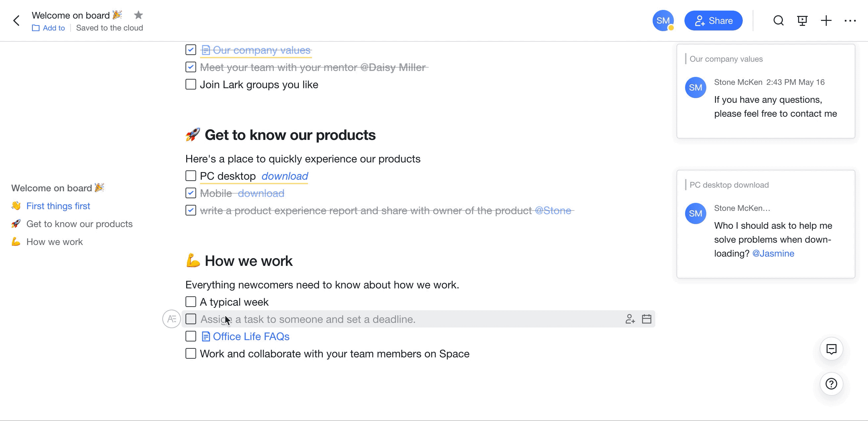Image resolution: width=868 pixels, height=421 pixels.
Task: Click the text format block handle
Action: [172, 319]
